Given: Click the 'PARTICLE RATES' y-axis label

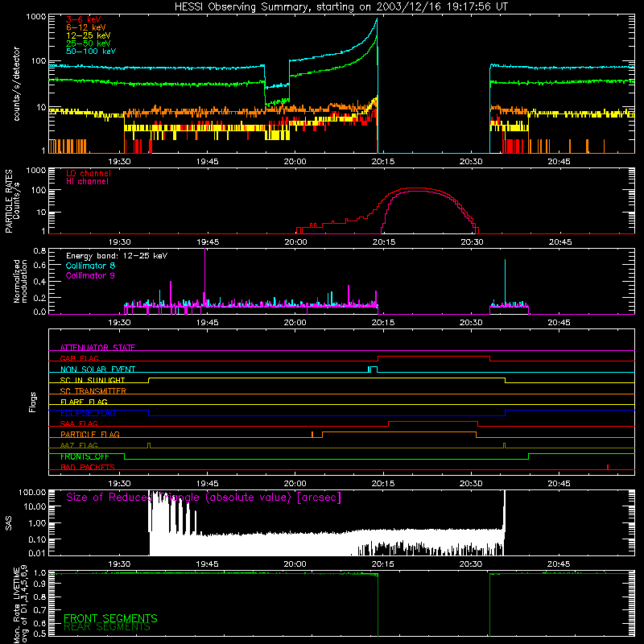Looking at the screenshot, I should [x=9, y=201].
